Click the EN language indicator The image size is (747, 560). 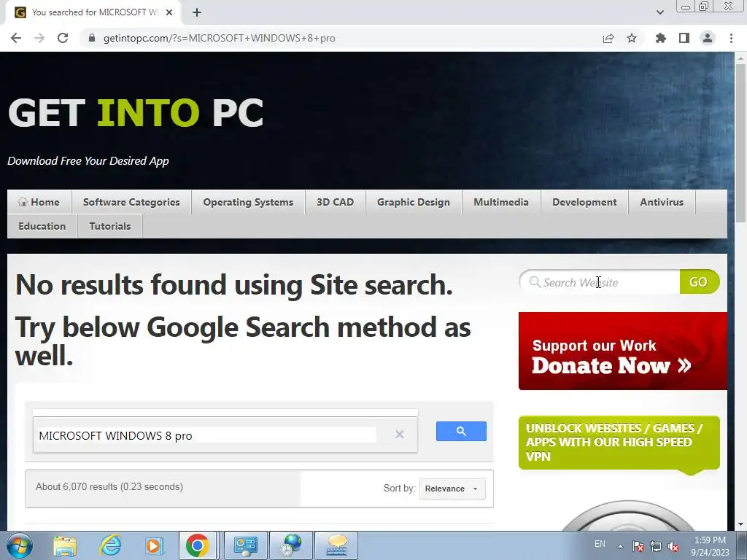[600, 543]
